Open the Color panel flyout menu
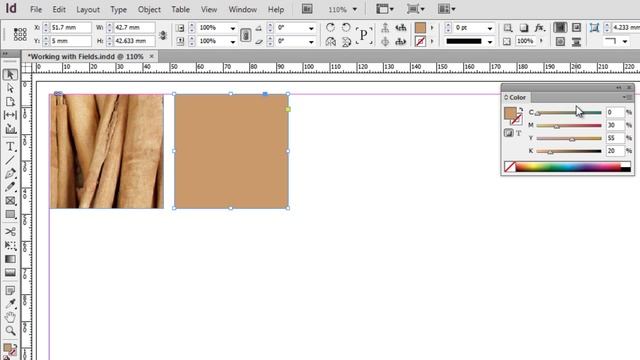This screenshot has width=640, height=360. (x=627, y=97)
